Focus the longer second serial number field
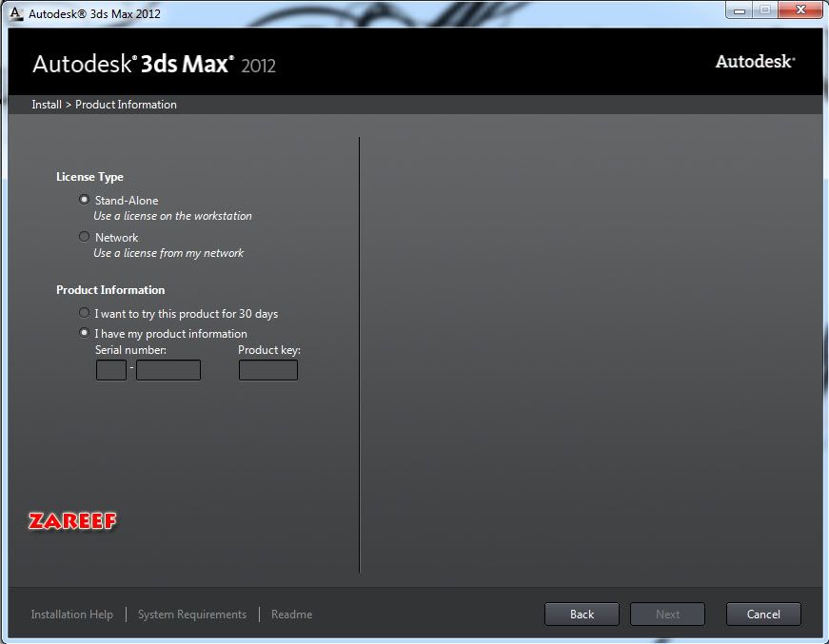This screenshot has width=829, height=644. click(x=168, y=370)
